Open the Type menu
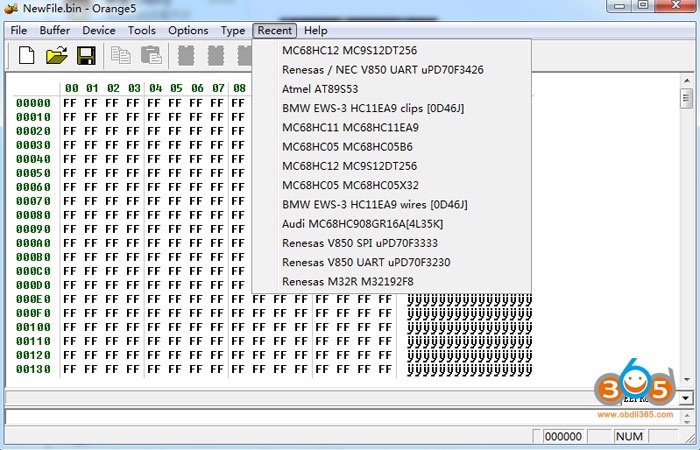700x450 pixels. click(x=233, y=30)
